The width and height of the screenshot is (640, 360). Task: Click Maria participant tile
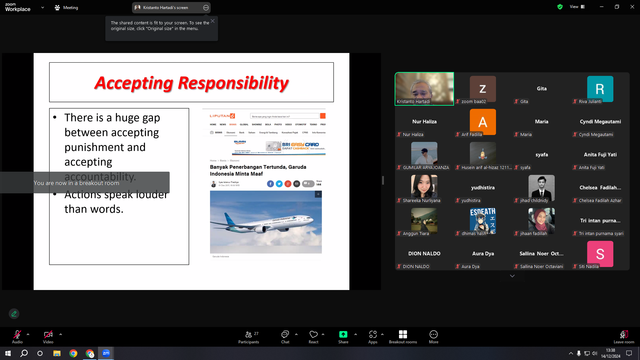[x=541, y=122]
